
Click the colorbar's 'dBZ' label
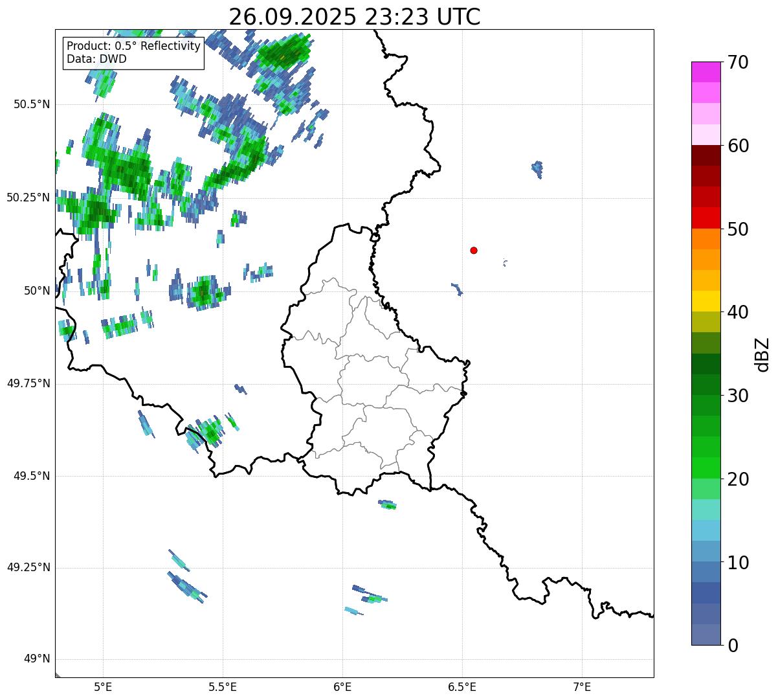[x=763, y=354]
